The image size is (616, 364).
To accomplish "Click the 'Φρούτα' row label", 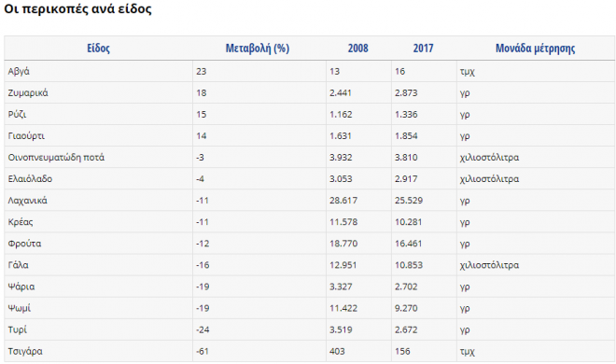I will pos(24,244).
